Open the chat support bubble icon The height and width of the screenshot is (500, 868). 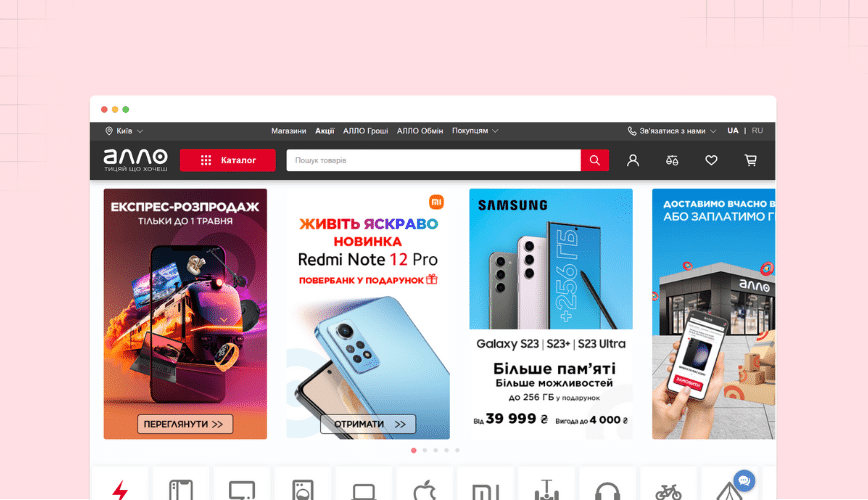[x=745, y=481]
